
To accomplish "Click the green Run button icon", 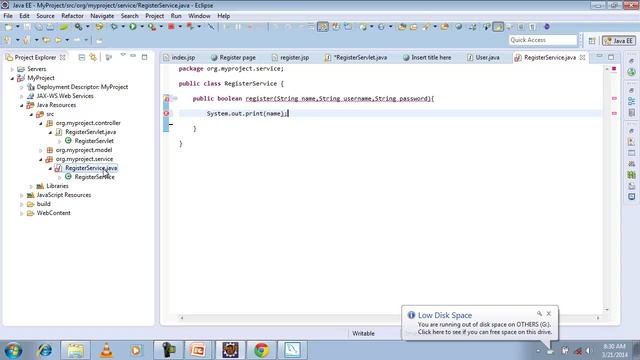I will (x=133, y=27).
